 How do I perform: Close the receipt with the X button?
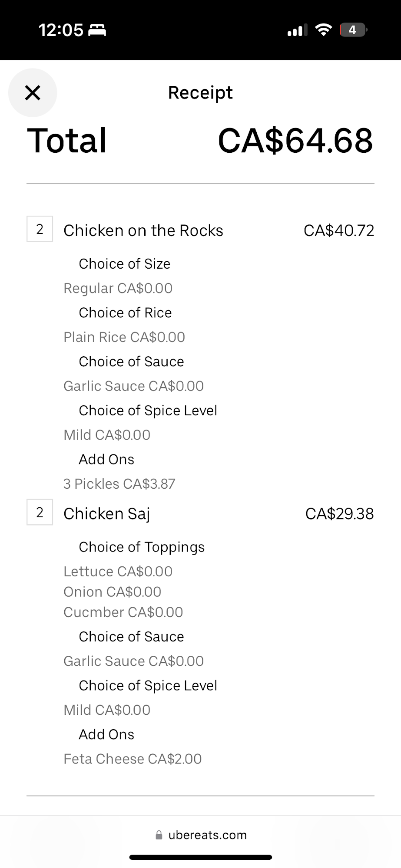pos(33,92)
